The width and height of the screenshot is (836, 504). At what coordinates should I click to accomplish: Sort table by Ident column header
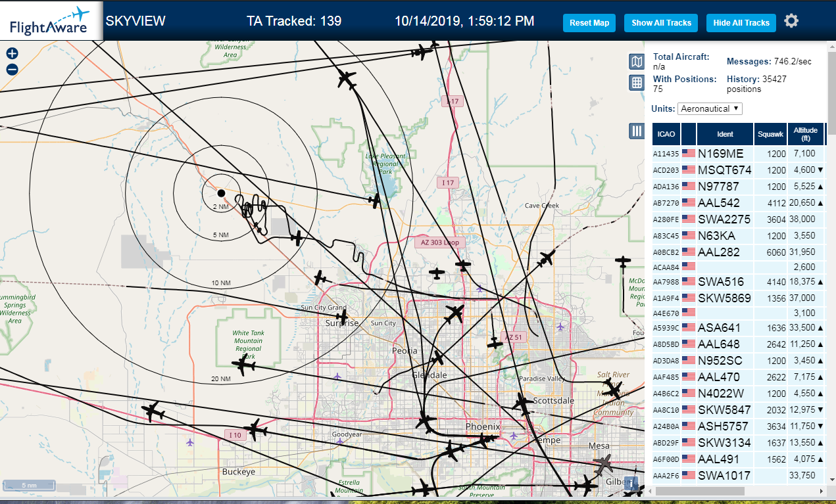point(725,134)
